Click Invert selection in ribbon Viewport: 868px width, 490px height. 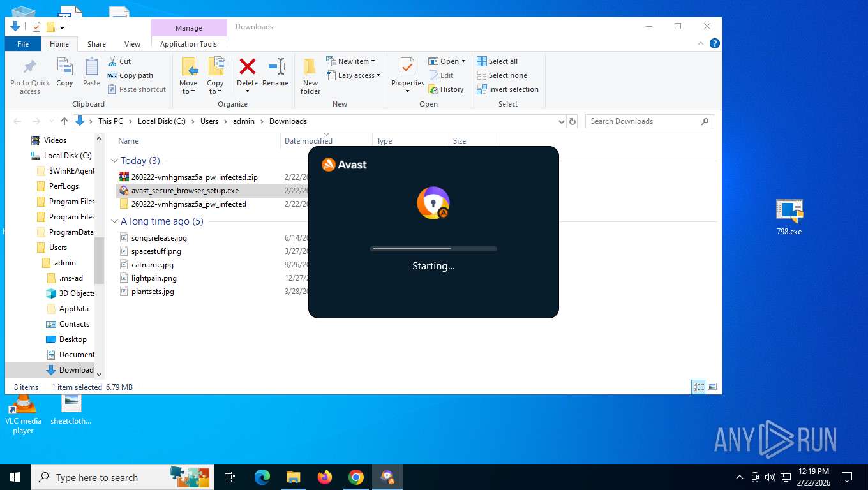(x=507, y=89)
